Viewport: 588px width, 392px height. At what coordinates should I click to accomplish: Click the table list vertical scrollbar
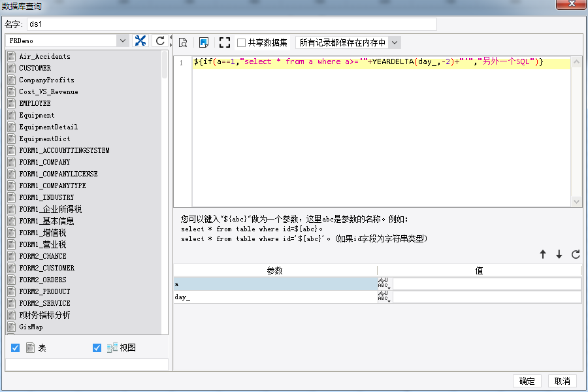pos(165,196)
